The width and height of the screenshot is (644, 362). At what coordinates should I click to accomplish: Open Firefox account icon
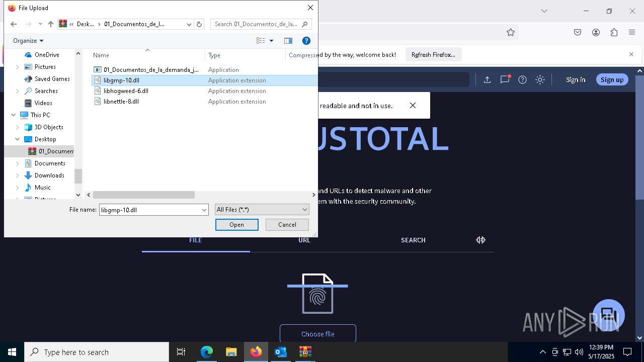coord(596,32)
